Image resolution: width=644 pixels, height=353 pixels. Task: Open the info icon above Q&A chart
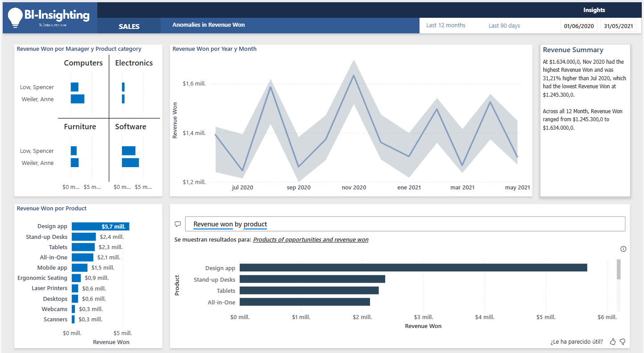point(623,249)
